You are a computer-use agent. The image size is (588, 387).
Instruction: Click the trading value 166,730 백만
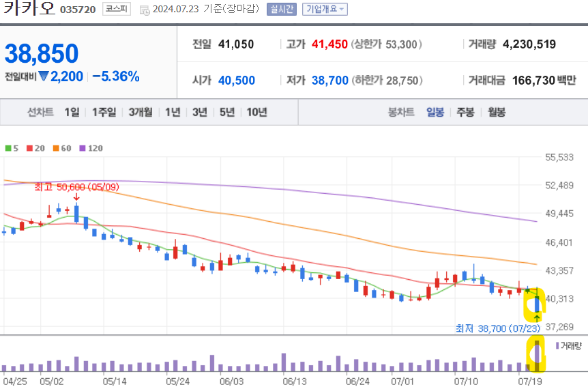[x=544, y=81]
